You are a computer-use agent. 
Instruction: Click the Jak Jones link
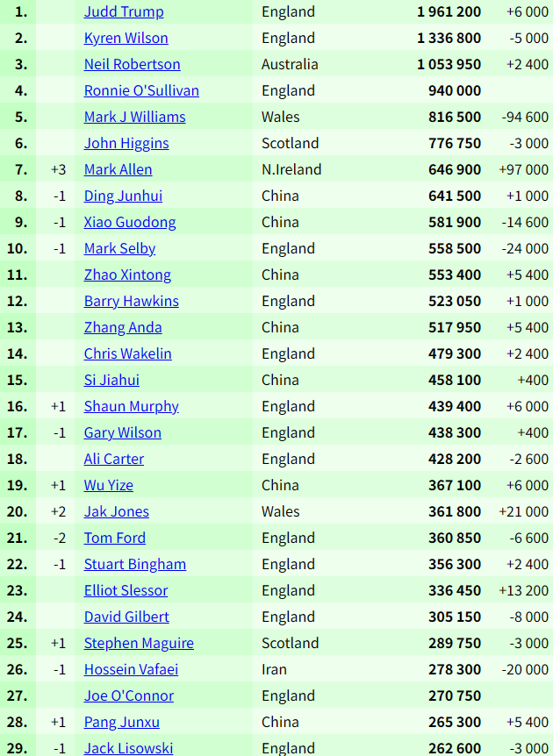116,512
